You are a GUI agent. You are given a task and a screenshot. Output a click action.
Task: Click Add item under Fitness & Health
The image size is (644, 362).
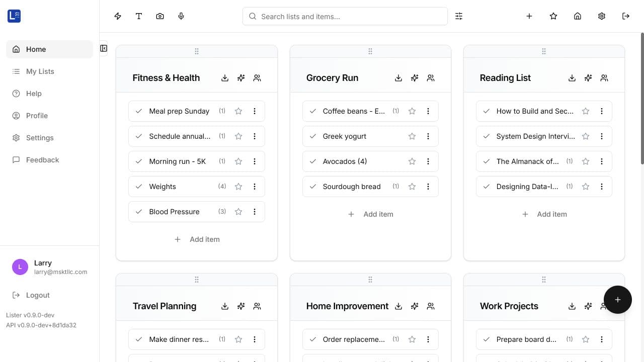[x=197, y=239]
